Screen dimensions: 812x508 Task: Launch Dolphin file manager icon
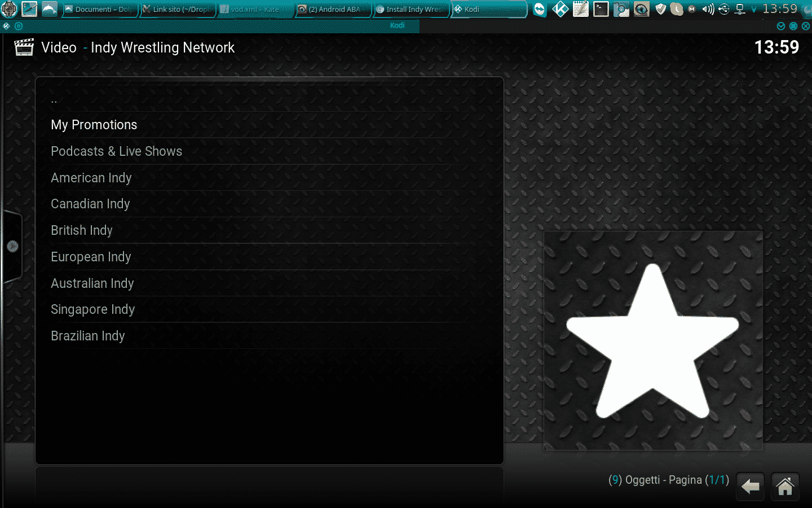coord(50,9)
